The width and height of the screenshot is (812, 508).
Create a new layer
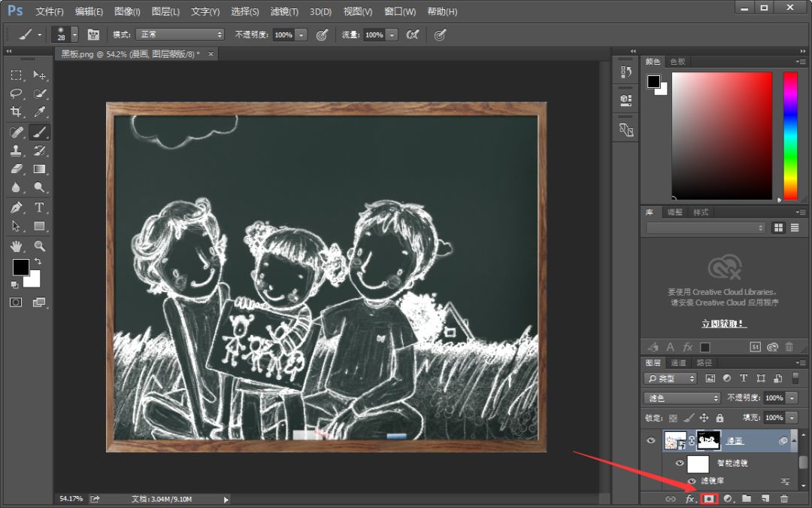coord(765,499)
